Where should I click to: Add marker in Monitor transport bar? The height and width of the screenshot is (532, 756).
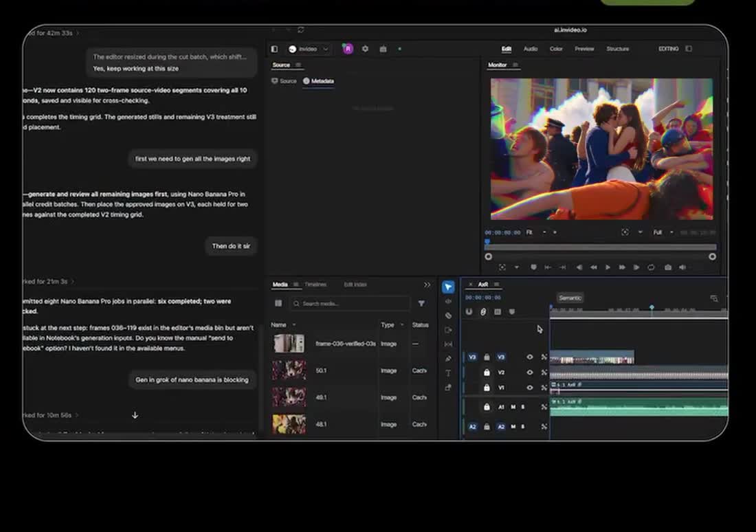[533, 267]
